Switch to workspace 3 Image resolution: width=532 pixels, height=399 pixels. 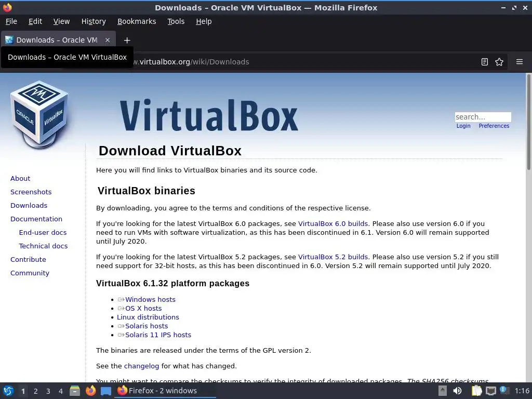tap(48, 391)
